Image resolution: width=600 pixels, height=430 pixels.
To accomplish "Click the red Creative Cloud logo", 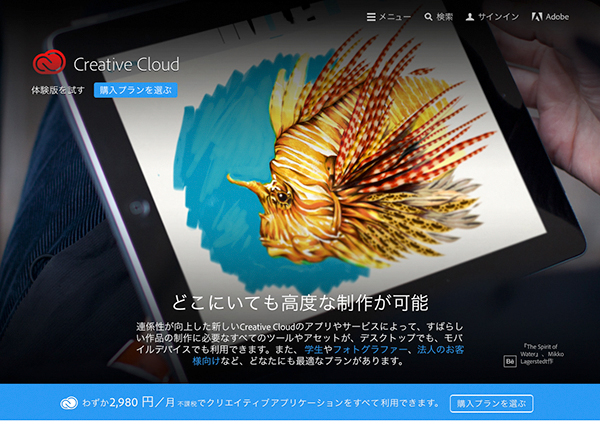I will [x=48, y=63].
